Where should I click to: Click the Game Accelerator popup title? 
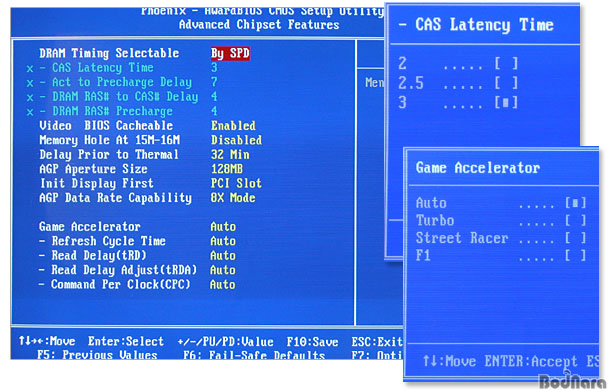(x=478, y=168)
